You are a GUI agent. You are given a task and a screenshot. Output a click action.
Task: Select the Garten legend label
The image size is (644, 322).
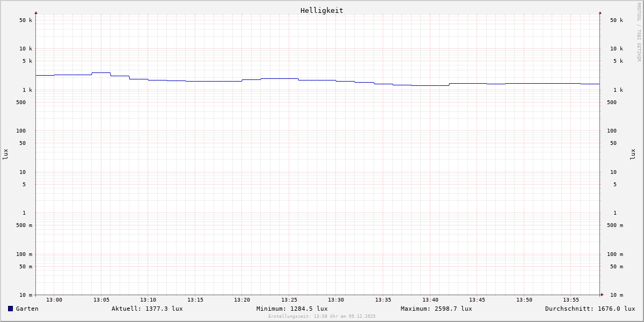tap(27, 309)
